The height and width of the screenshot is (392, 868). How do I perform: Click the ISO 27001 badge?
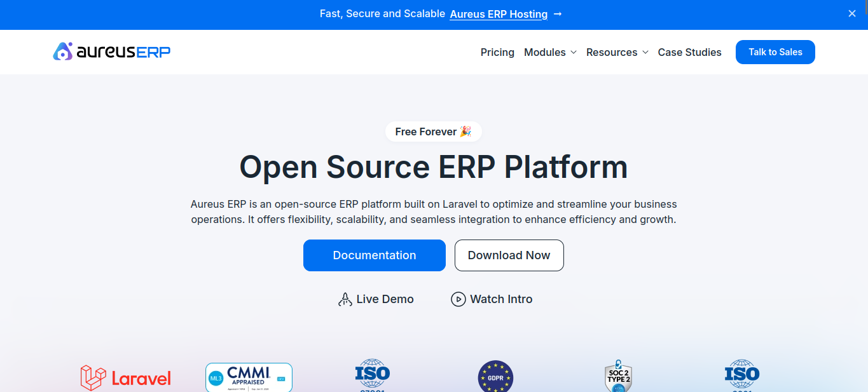(x=372, y=375)
